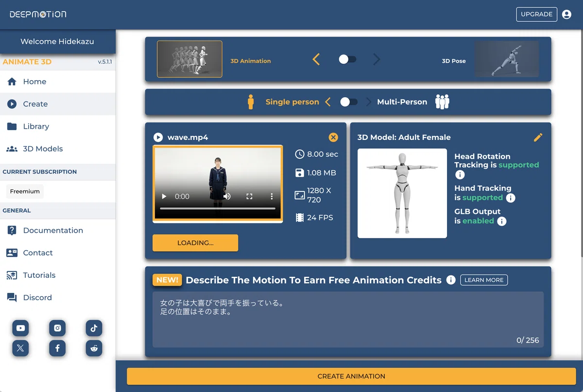Click left chevron toward 3D Animation

(316, 60)
